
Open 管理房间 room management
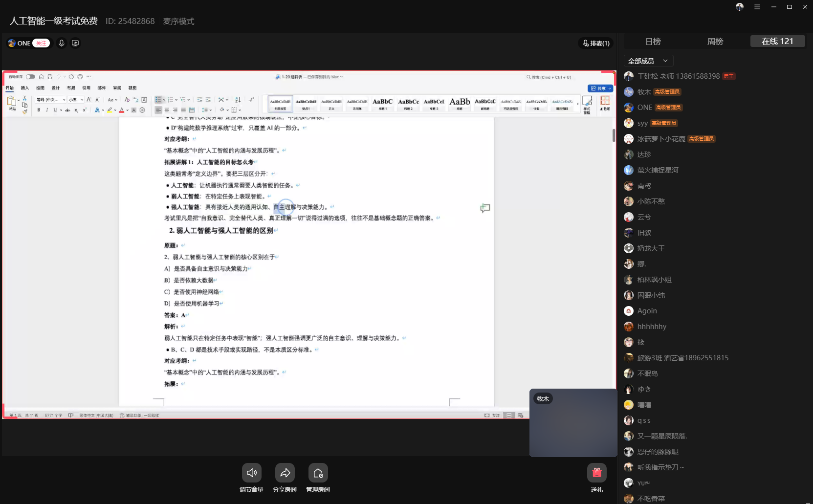point(318,473)
